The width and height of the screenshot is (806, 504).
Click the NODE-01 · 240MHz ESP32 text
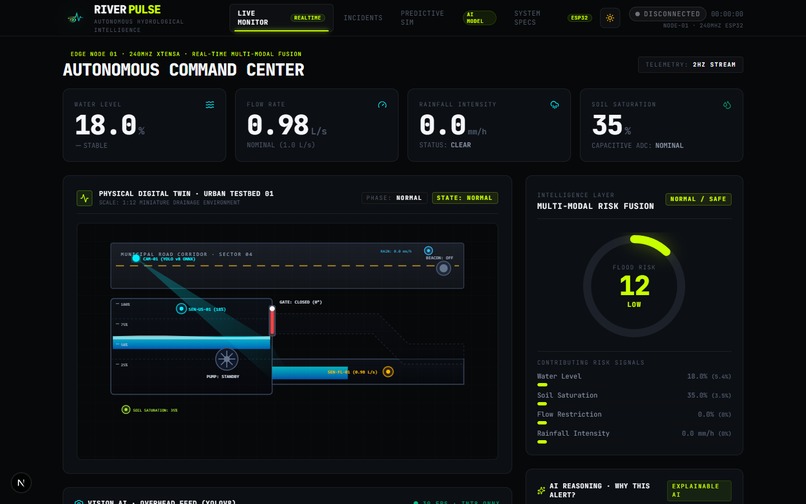(x=703, y=25)
